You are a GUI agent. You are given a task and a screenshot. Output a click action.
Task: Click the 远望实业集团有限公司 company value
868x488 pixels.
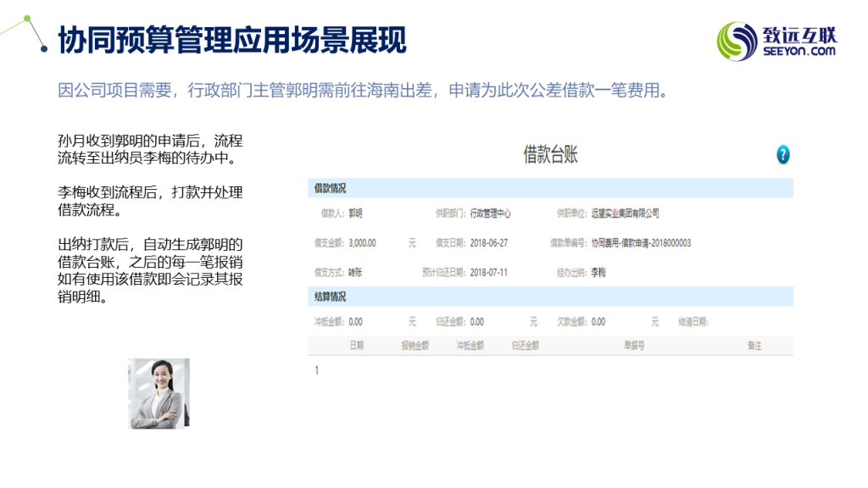(625, 213)
